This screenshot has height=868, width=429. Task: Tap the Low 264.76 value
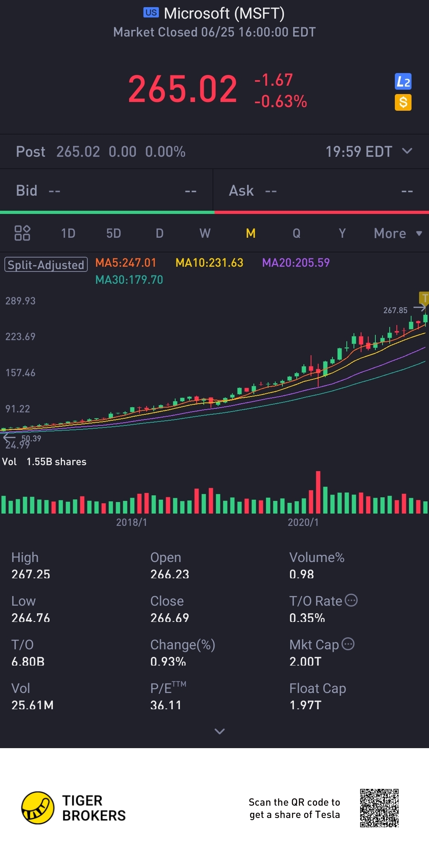click(31, 618)
